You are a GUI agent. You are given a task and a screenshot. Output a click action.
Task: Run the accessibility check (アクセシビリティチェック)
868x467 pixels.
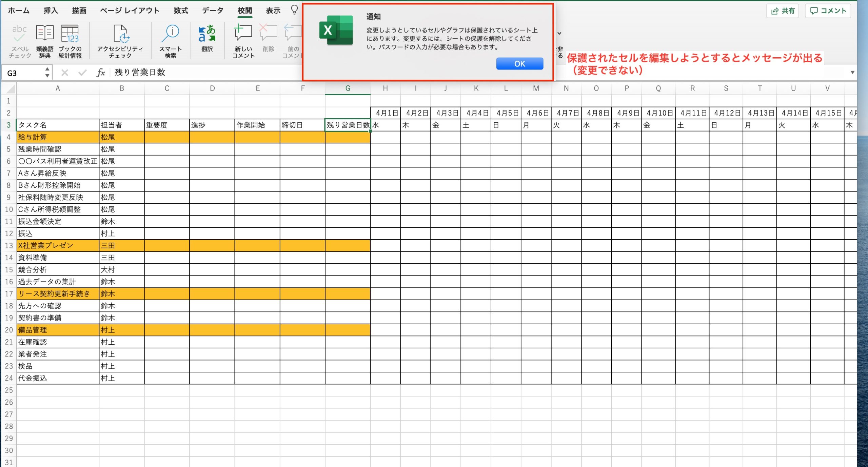tap(120, 41)
